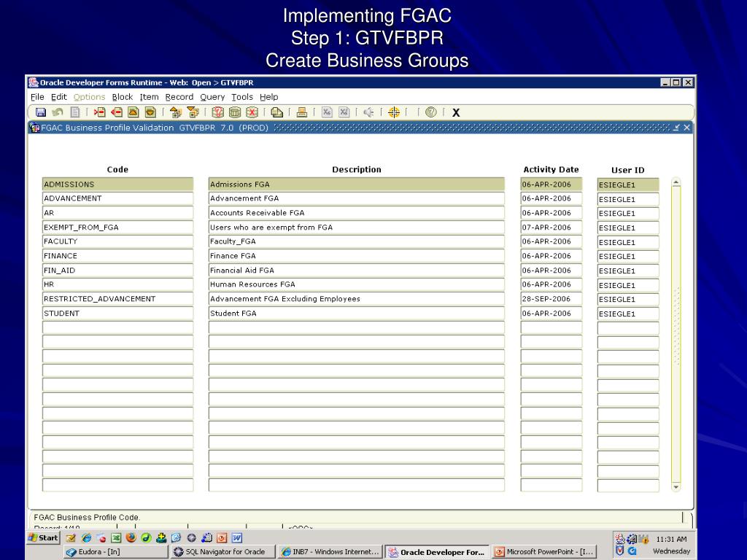Viewport: 747px width, 560px height.
Task: Open the Tools menu
Action: [x=242, y=97]
